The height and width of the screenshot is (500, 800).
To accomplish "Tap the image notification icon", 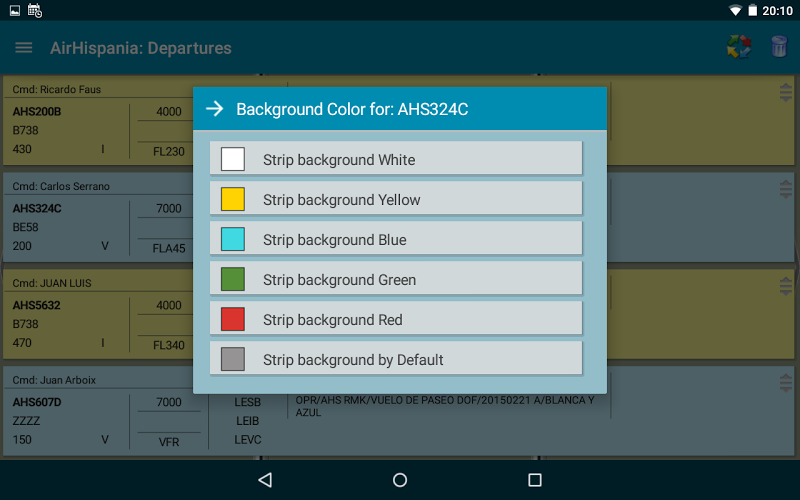I will point(15,10).
